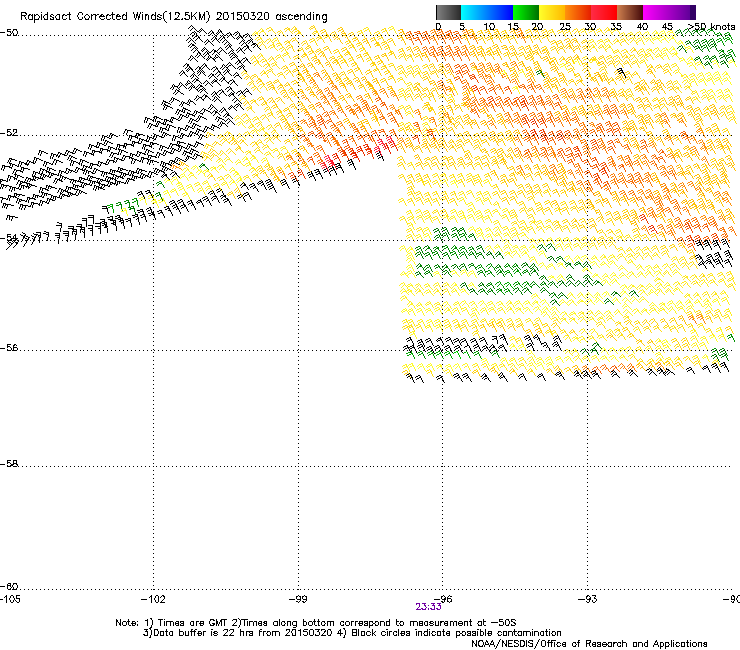Screen dimensions: 740x650
Task: Click the '-58' latitude axis label
Action: (x=9, y=464)
